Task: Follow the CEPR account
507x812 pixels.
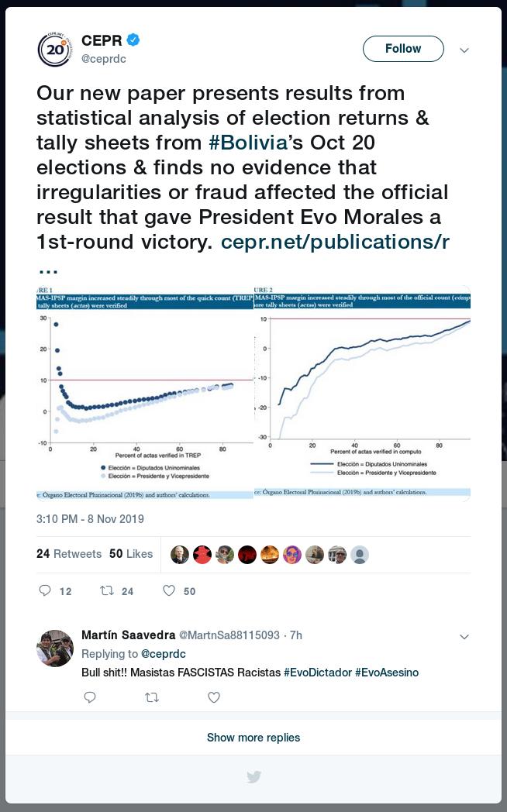Action: pyautogui.click(x=403, y=49)
